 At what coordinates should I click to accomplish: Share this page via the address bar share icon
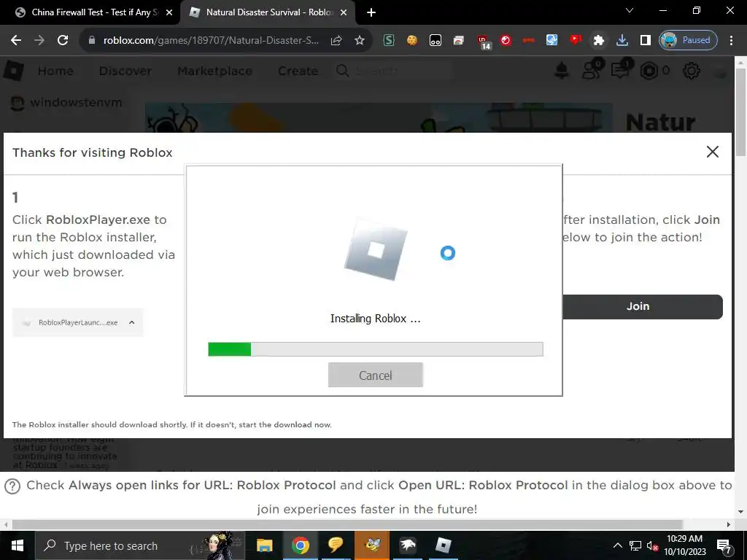[x=336, y=41]
